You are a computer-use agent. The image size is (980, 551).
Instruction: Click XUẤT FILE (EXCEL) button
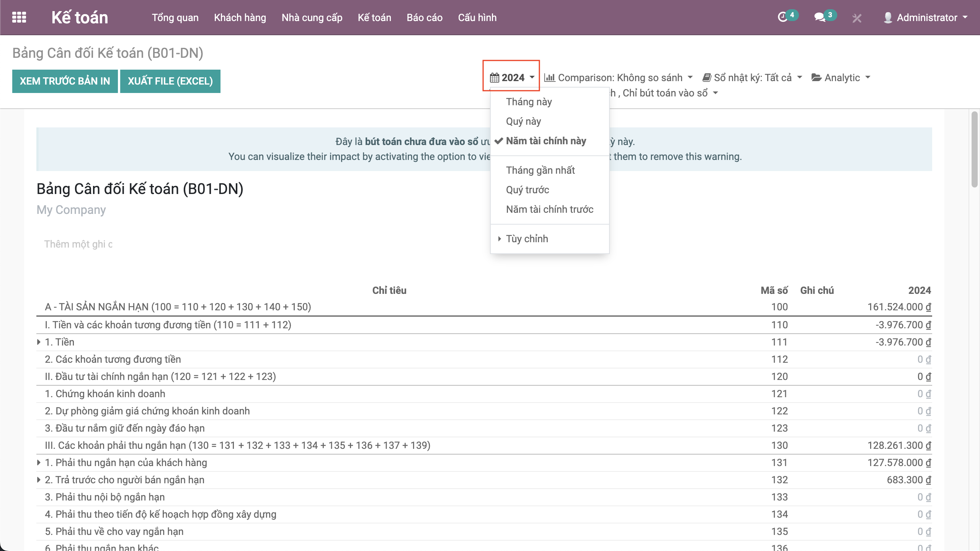(x=170, y=81)
